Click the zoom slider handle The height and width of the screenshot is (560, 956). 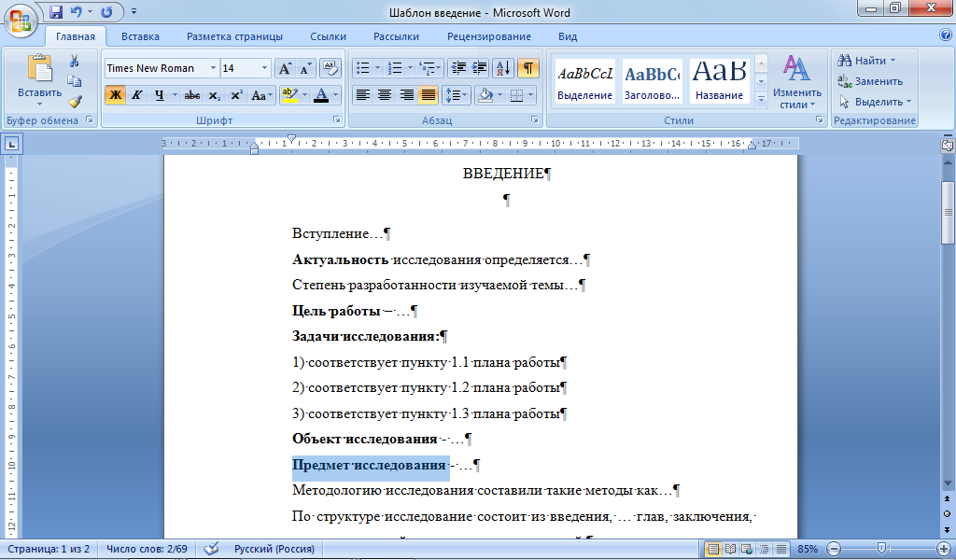tap(881, 549)
